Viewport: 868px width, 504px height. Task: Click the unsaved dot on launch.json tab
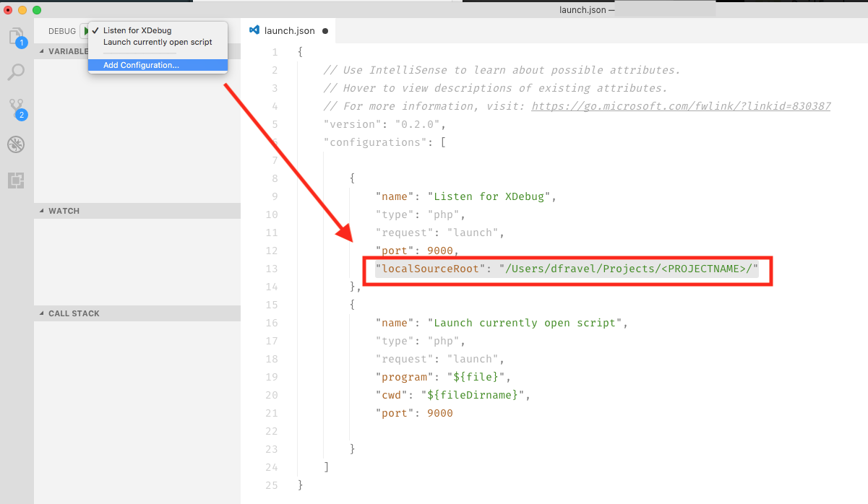[x=325, y=31]
